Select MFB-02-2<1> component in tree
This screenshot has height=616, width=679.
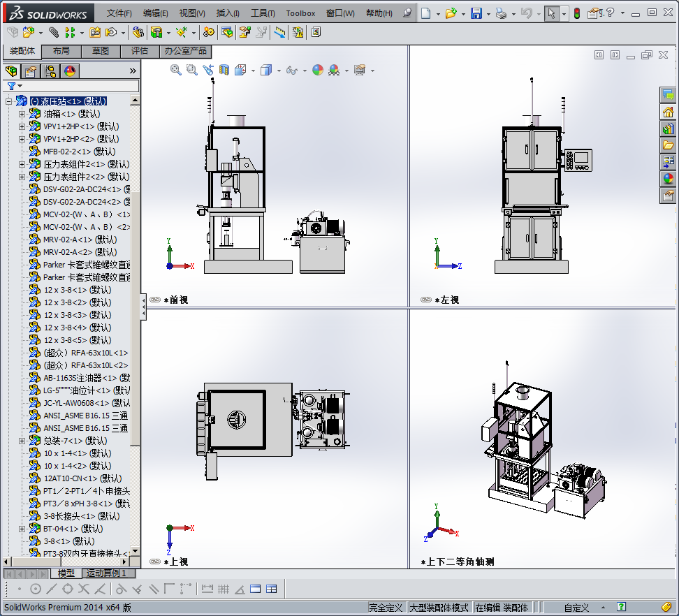79,152
